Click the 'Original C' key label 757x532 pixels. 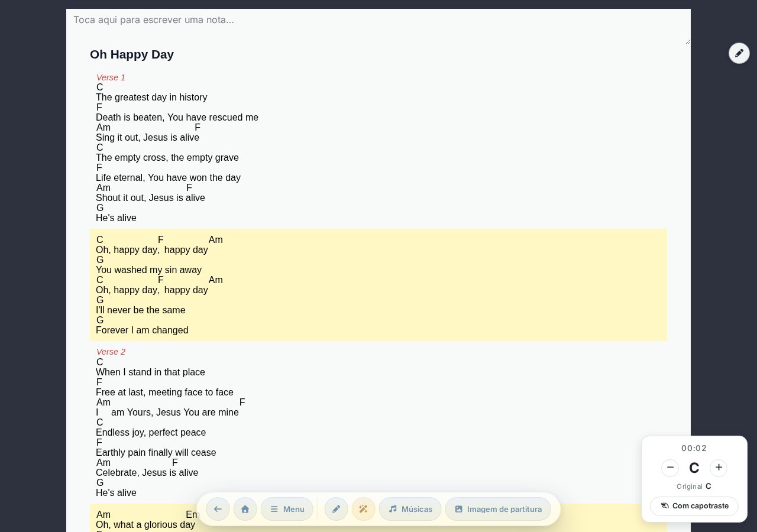pyautogui.click(x=694, y=486)
